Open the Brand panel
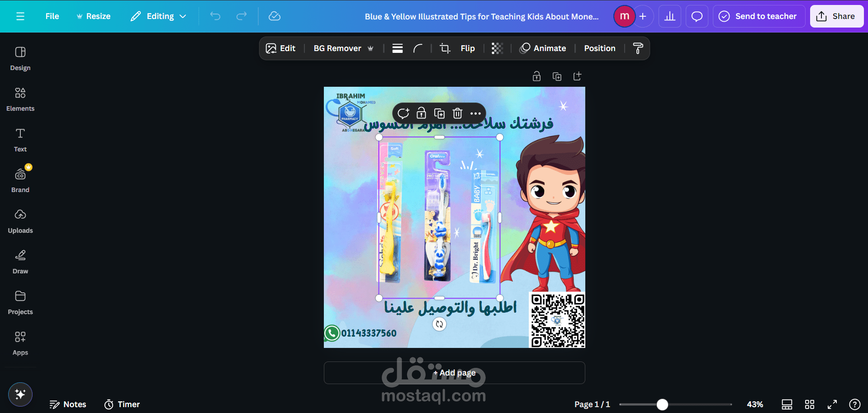The image size is (868, 413). (x=20, y=181)
